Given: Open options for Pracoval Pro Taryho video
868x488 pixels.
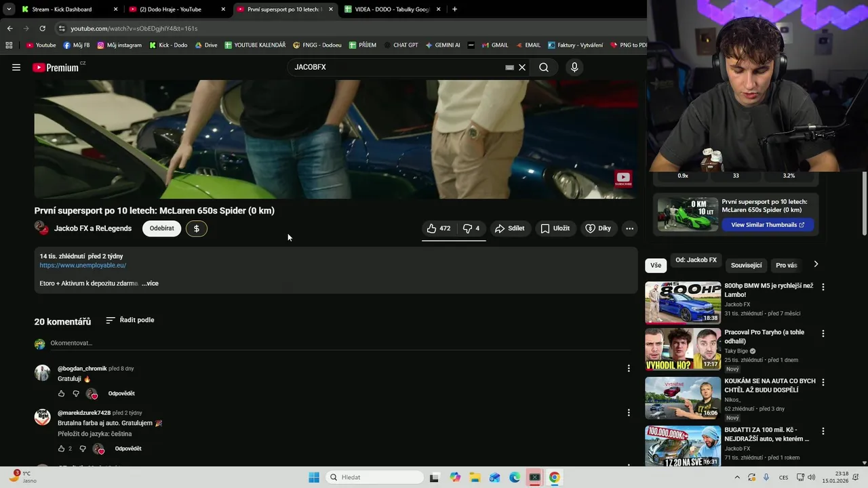Looking at the screenshot, I should [x=823, y=333].
